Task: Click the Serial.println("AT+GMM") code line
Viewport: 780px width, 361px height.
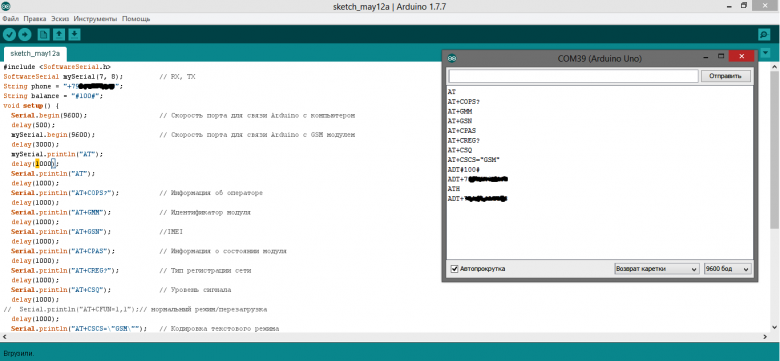Action: pos(61,212)
